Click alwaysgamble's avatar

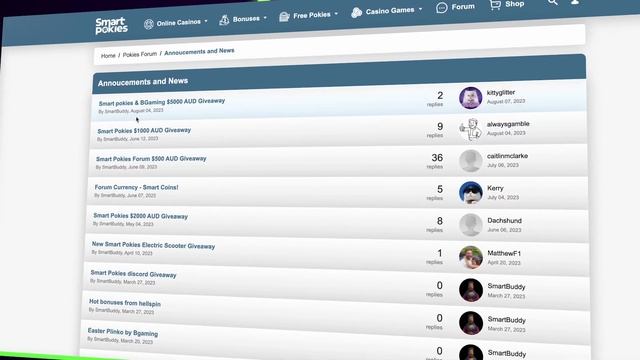(x=470, y=129)
